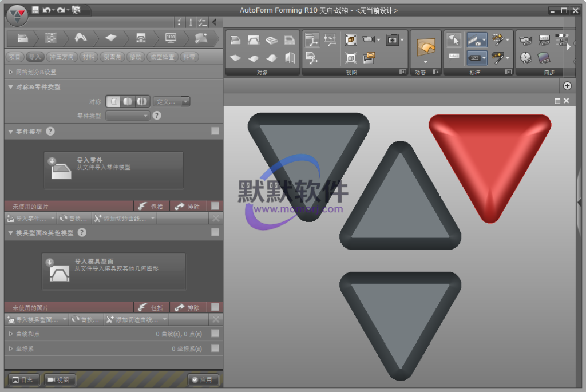
Task: Open the 零件类型 dropdown
Action: click(128, 116)
